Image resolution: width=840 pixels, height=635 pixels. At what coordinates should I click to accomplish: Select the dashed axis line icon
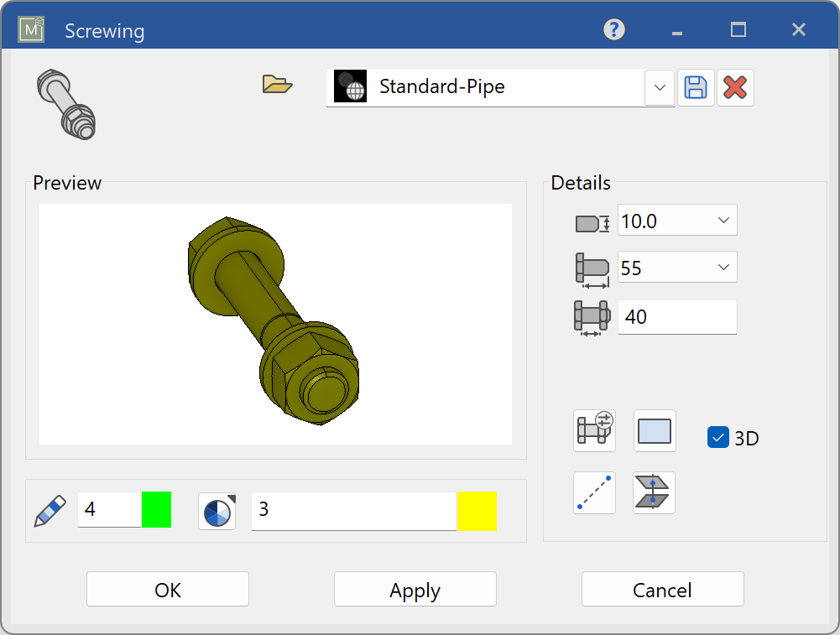(x=594, y=492)
